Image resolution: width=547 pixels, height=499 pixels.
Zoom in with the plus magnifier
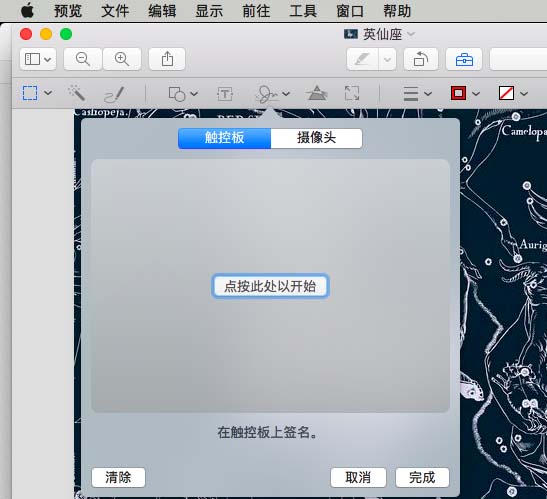(122, 59)
